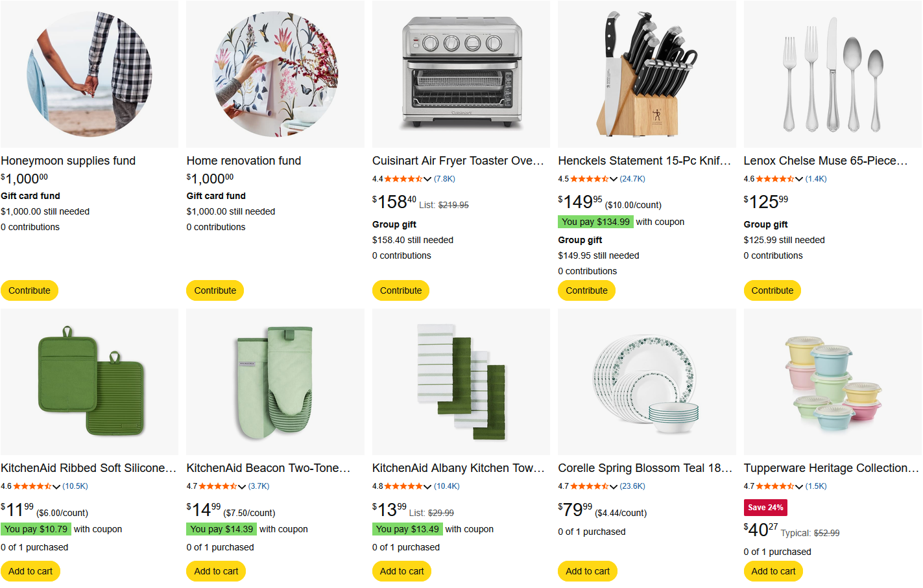View the Lenox flatware set image
This screenshot has height=588, width=923.
click(x=832, y=73)
